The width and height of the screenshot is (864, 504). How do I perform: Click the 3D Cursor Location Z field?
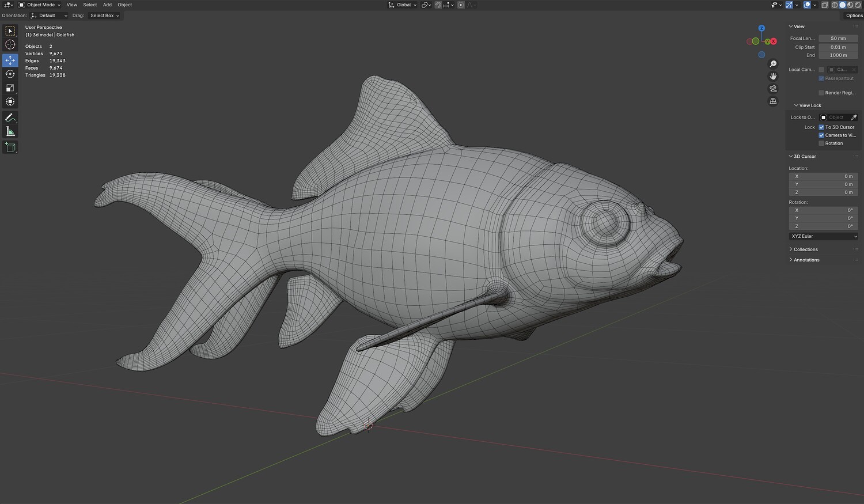click(824, 192)
